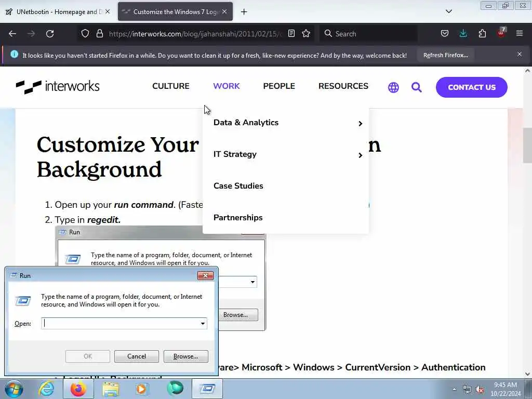Expand Data & Analytics submenu
Image resolution: width=532 pixels, height=399 pixels.
pos(361,124)
